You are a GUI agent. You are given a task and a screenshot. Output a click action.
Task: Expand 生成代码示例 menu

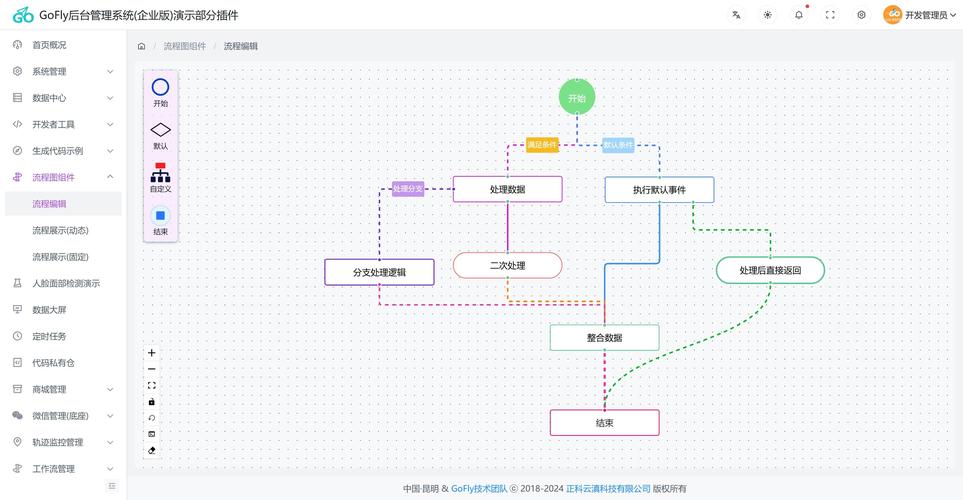click(x=63, y=150)
